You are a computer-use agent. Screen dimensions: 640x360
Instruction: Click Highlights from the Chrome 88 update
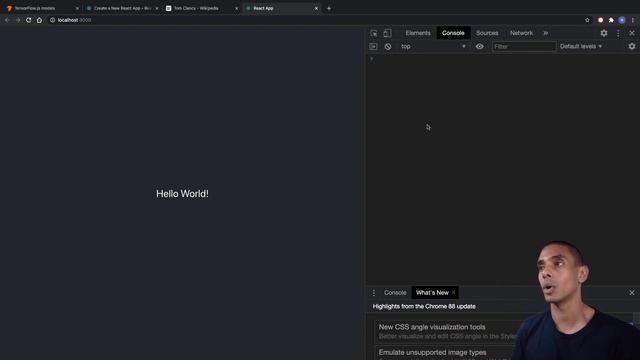click(424, 307)
